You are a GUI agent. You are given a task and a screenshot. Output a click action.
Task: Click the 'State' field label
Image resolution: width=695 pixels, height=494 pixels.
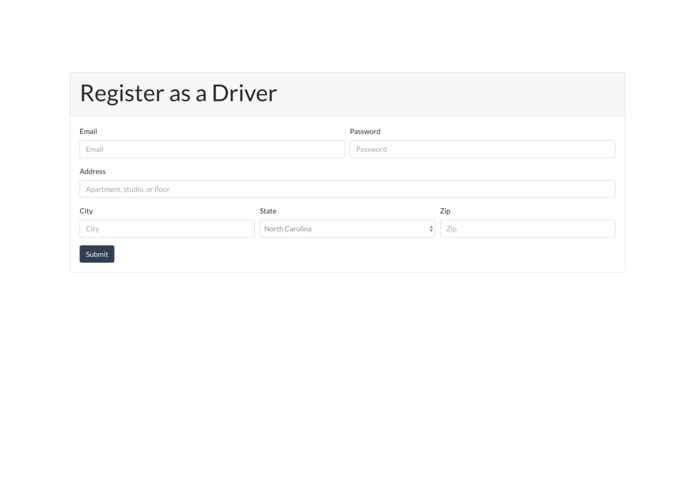coord(268,211)
